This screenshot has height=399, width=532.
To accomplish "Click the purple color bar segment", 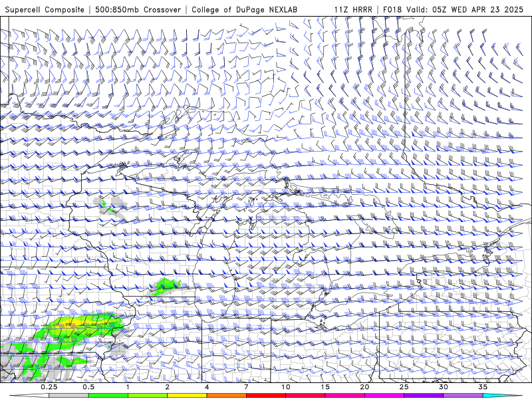I will tap(424, 396).
